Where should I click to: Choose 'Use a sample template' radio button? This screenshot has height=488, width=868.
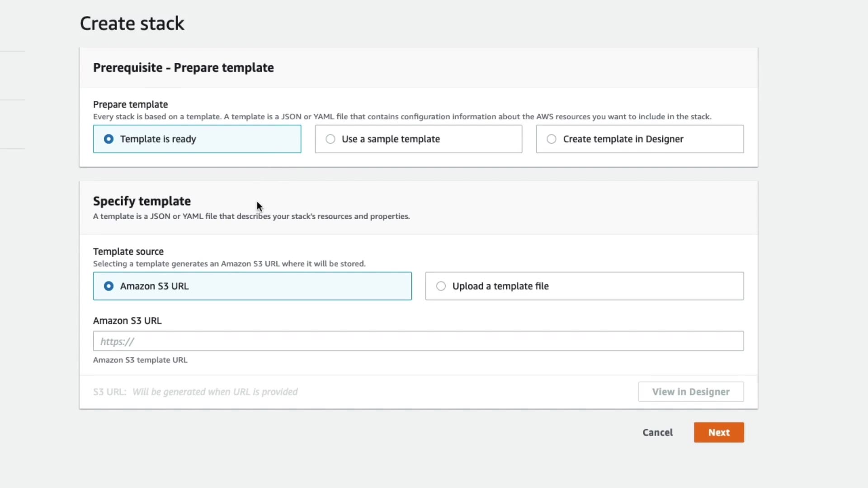(x=330, y=139)
